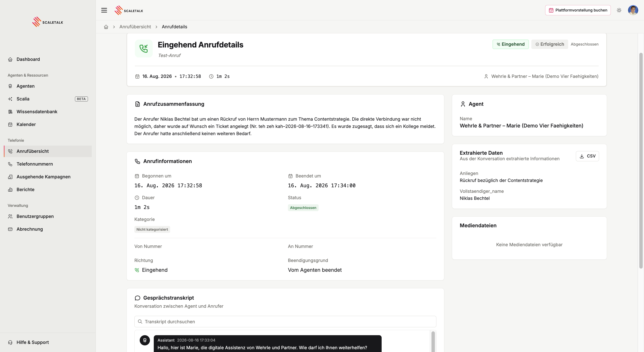
Task: Open Ausgehende Kampagnen in the sidebar
Action: point(48,177)
